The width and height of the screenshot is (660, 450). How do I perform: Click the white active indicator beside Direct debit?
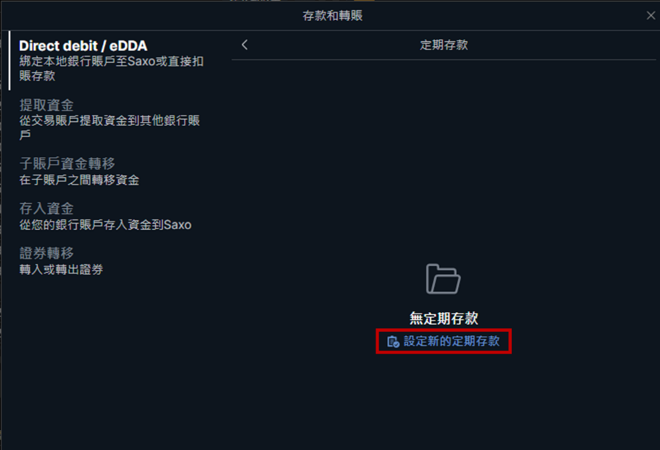click(x=9, y=61)
